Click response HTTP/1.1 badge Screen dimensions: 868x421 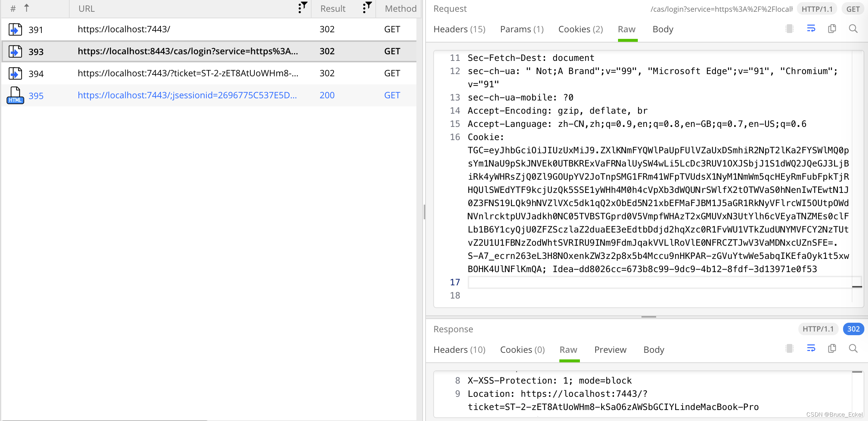click(818, 329)
